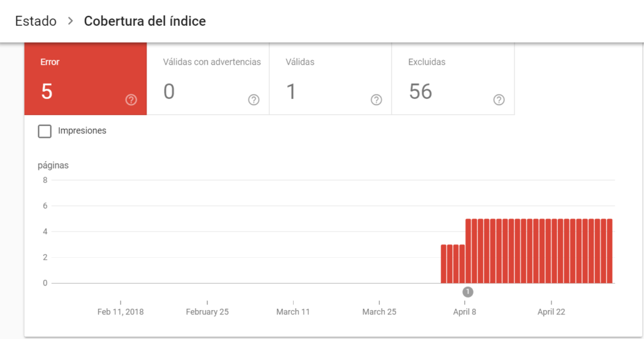
Task: Switch to the Válidas status card
Action: click(330, 79)
